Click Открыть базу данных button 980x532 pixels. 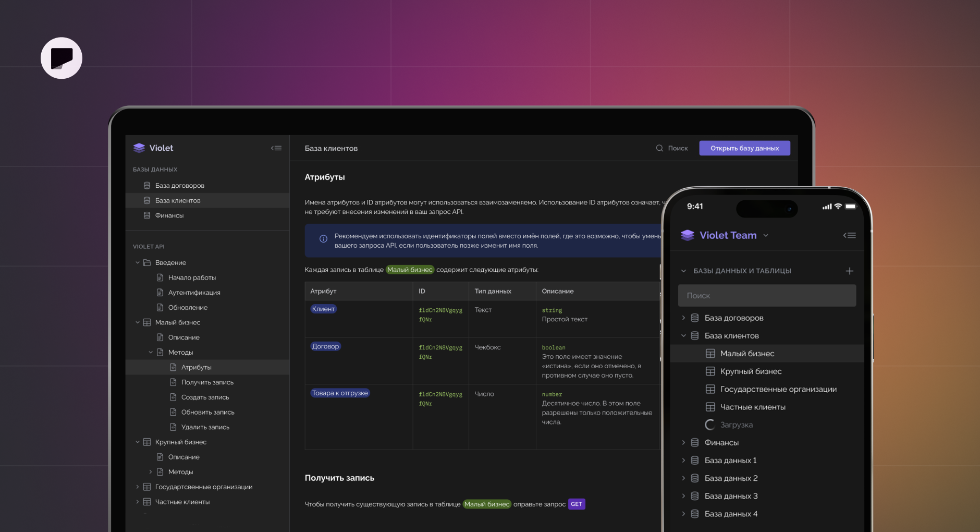tap(744, 148)
